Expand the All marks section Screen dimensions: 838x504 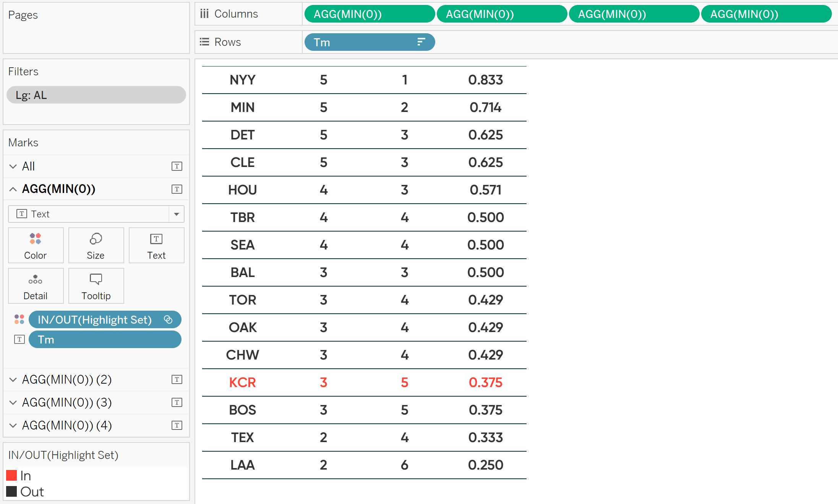(13, 166)
